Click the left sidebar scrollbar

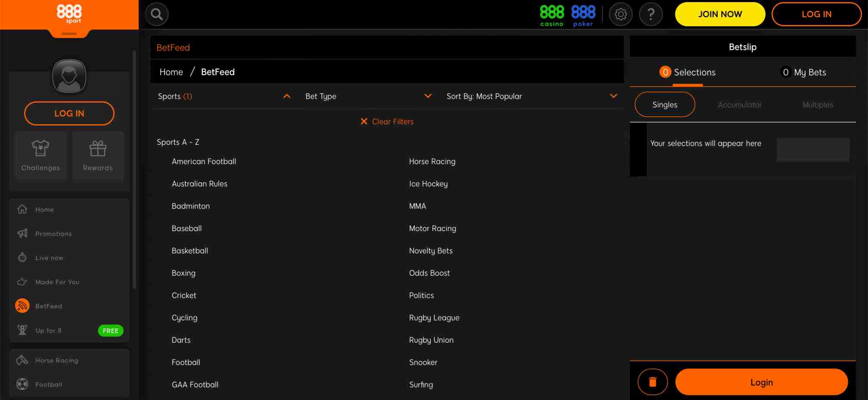tap(134, 169)
